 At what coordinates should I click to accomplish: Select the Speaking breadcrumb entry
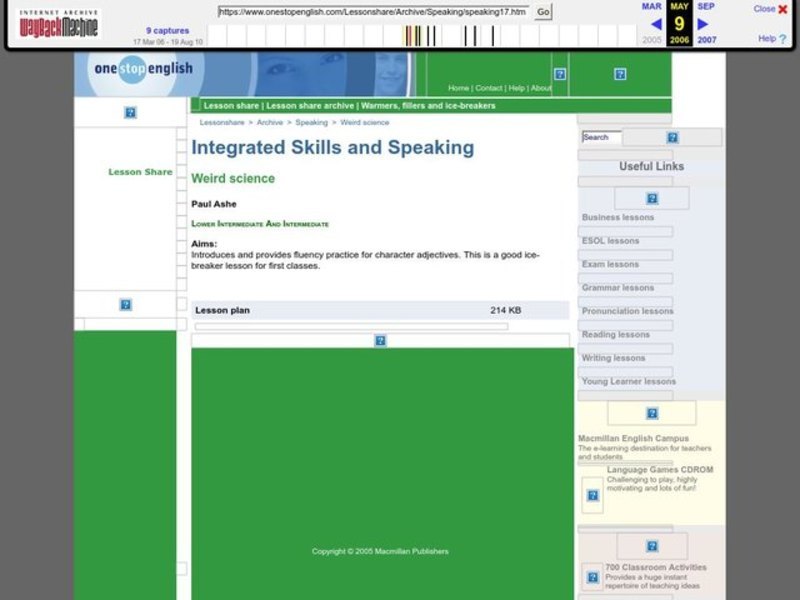tap(312, 122)
